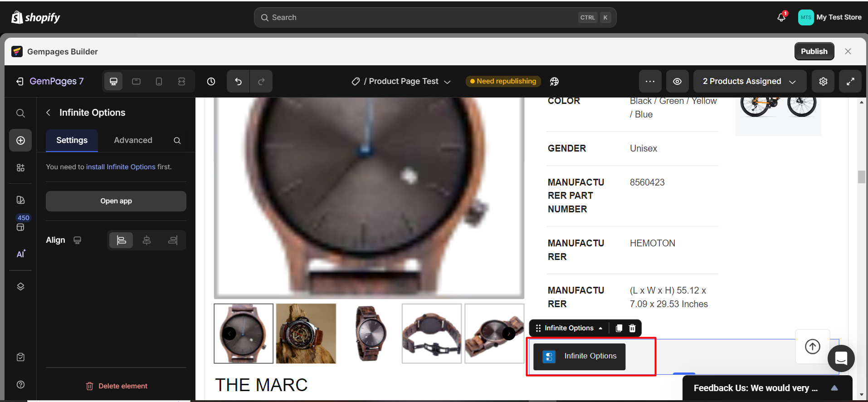This screenshot has height=402, width=868.
Task: Open the layers panel icon
Action: coord(20,287)
